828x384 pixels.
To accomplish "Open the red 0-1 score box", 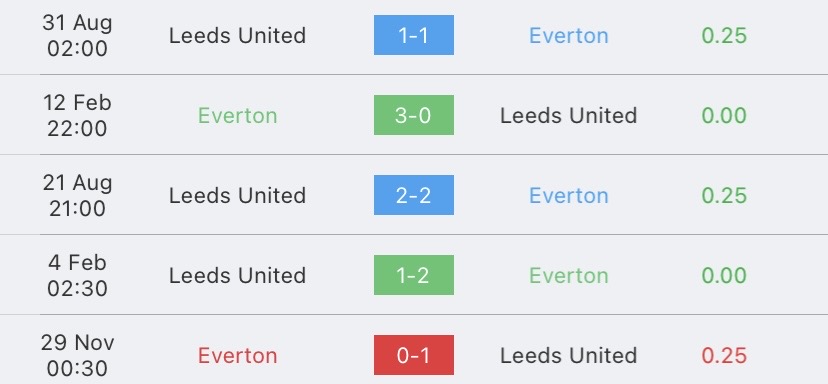I will (x=413, y=355).
